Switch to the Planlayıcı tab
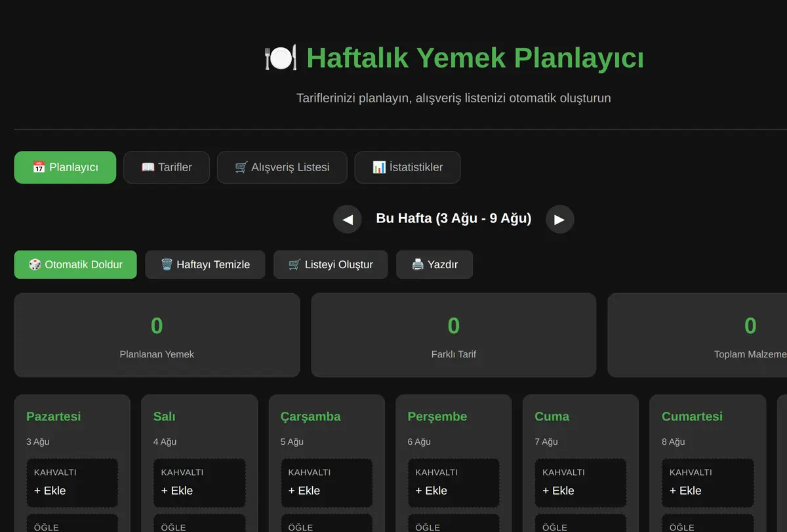This screenshot has height=532, width=787. pos(65,167)
